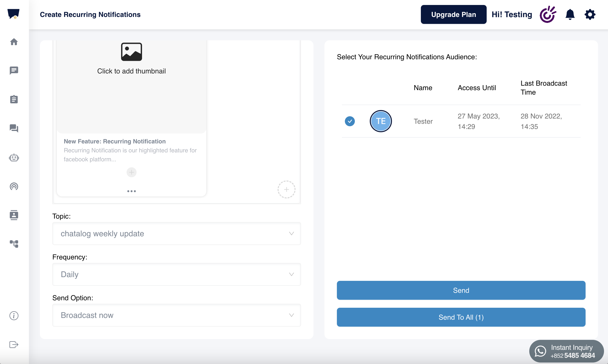Open the Instant Inquiry WhatsApp widget
Viewport: 608px width, 364px height.
click(566, 351)
